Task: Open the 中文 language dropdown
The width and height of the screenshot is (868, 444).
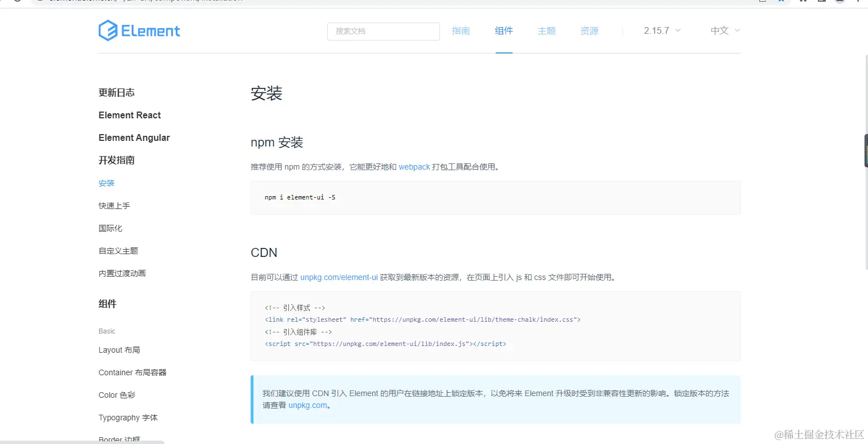Action: tap(725, 31)
